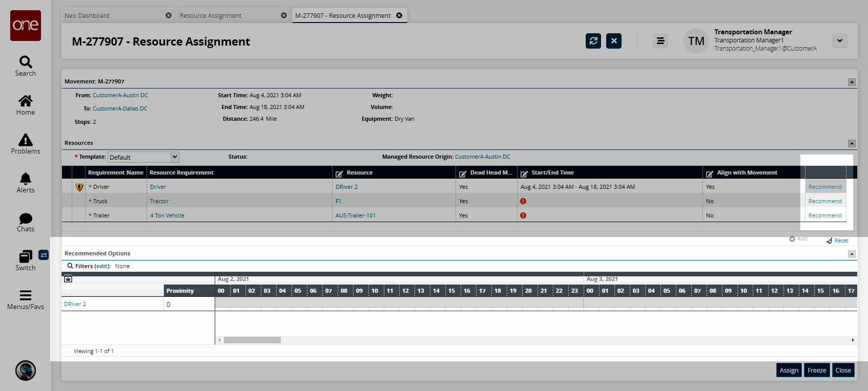The height and width of the screenshot is (391, 868).
Task: Click the Tractor requirement link
Action: pyautogui.click(x=159, y=201)
